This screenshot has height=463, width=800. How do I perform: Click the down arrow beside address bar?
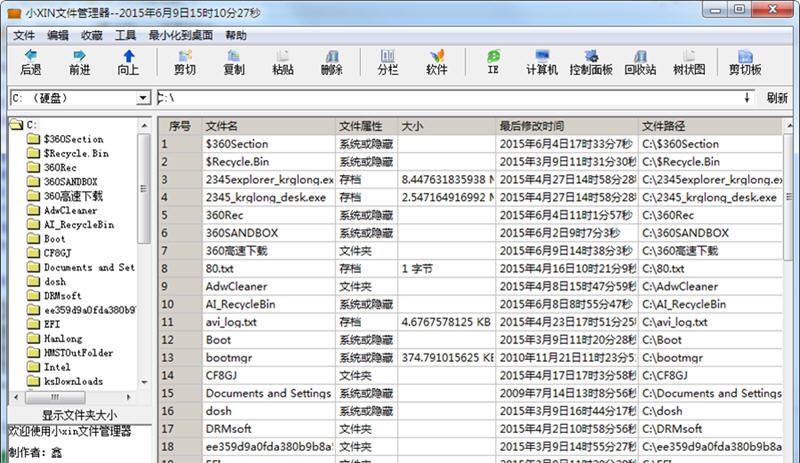click(747, 98)
